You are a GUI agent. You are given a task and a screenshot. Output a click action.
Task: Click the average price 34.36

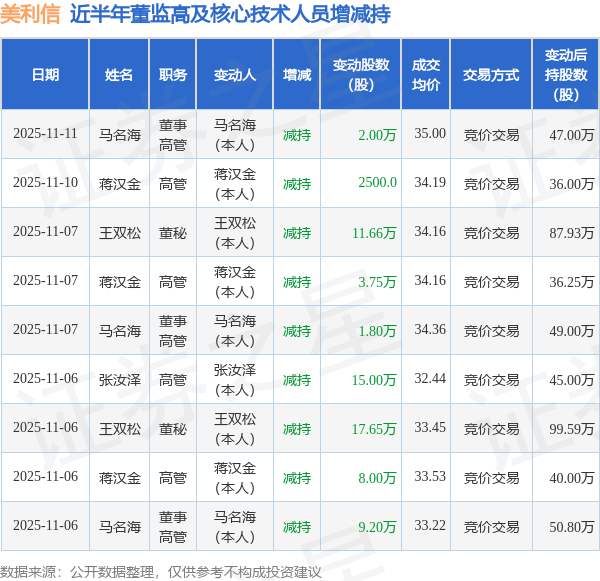(430, 330)
